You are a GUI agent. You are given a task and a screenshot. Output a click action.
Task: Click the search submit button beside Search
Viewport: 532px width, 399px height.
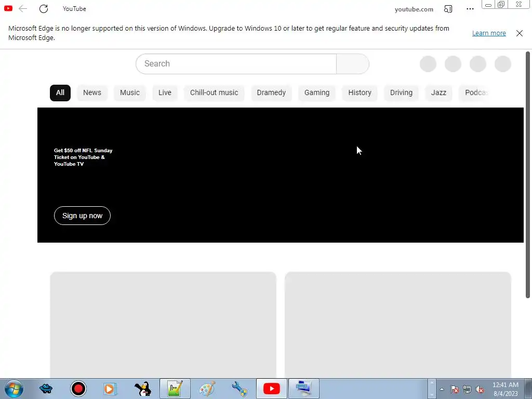coord(353,64)
